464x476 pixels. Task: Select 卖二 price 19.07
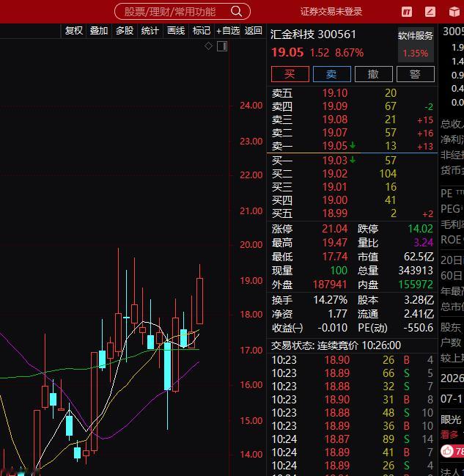pyautogui.click(x=335, y=133)
